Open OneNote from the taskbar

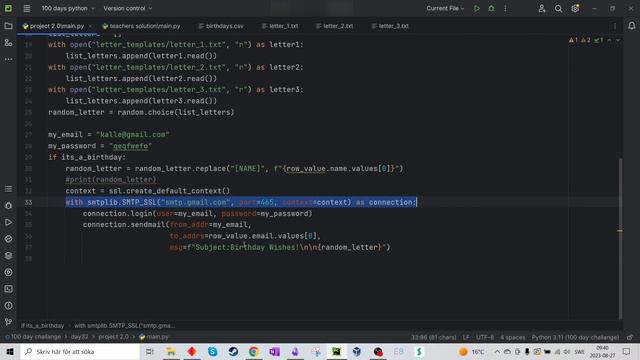pyautogui.click(x=274, y=351)
